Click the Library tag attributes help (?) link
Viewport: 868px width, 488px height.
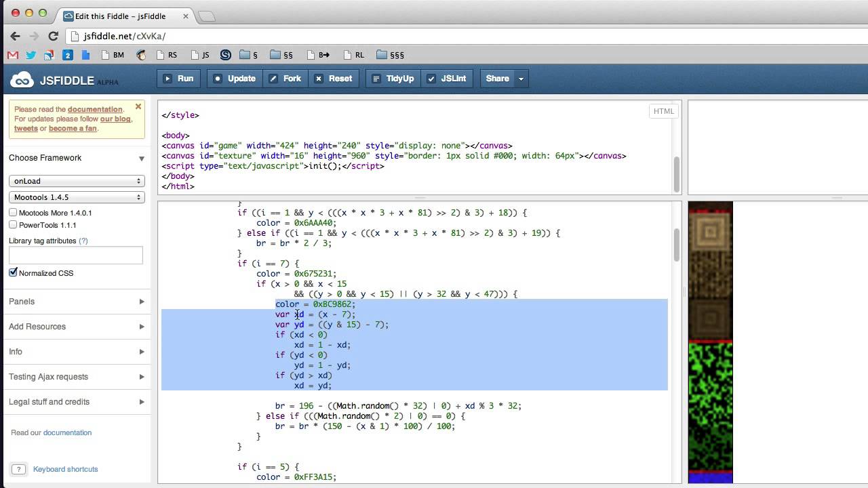(x=83, y=241)
